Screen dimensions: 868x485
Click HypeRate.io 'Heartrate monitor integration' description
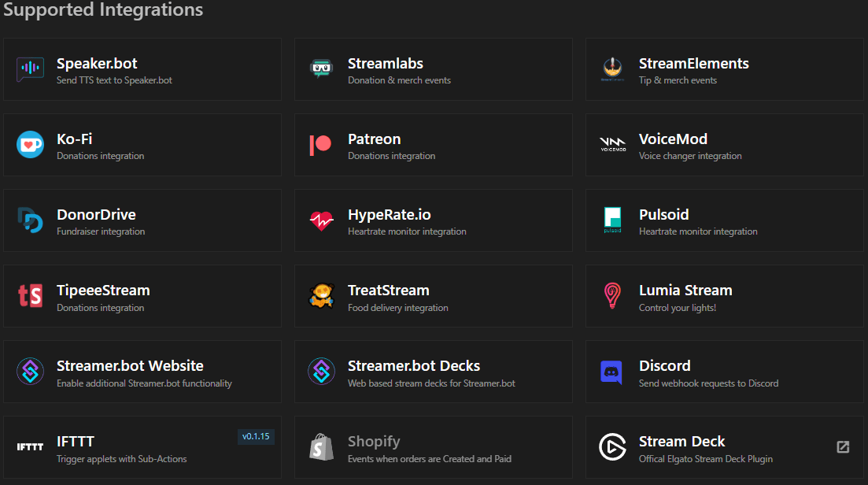[407, 231]
